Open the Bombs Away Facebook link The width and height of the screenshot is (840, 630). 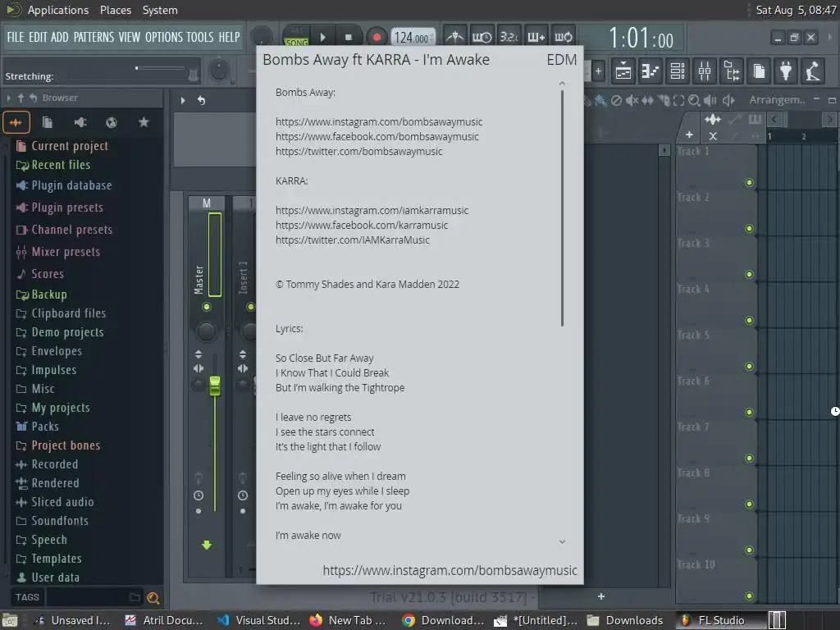coord(377,137)
